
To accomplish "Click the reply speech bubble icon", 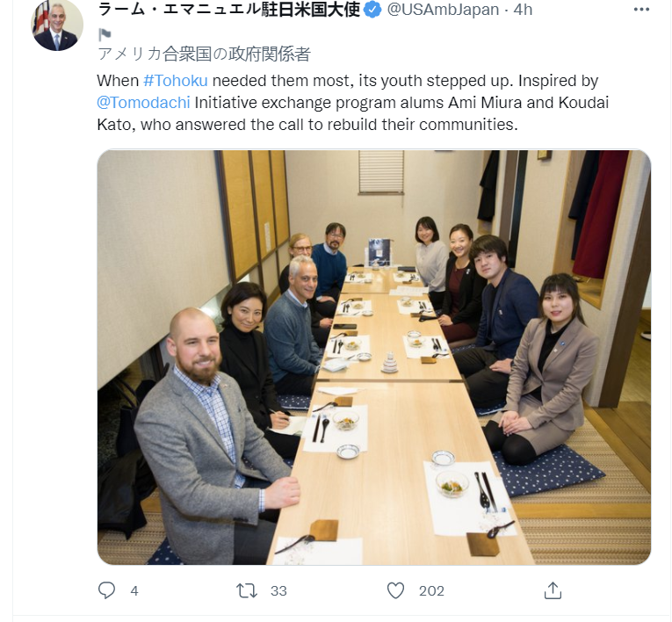I will [x=106, y=590].
